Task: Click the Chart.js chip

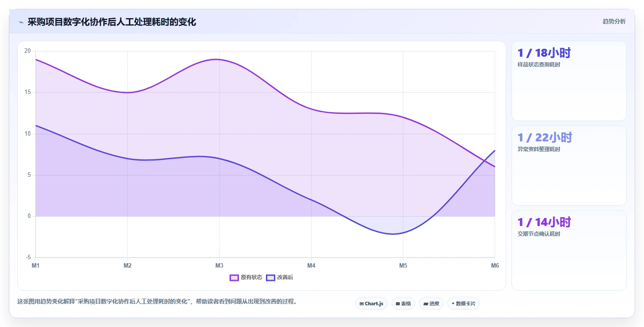Action: pos(371,304)
